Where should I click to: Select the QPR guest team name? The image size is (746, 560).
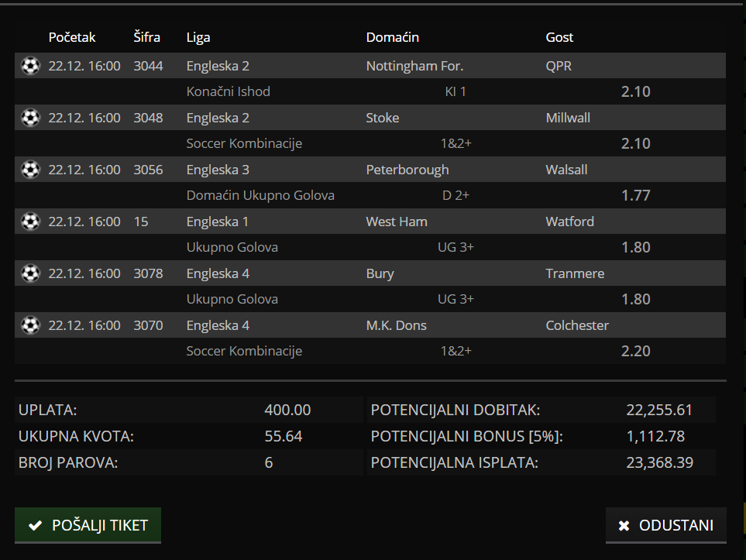(x=559, y=66)
